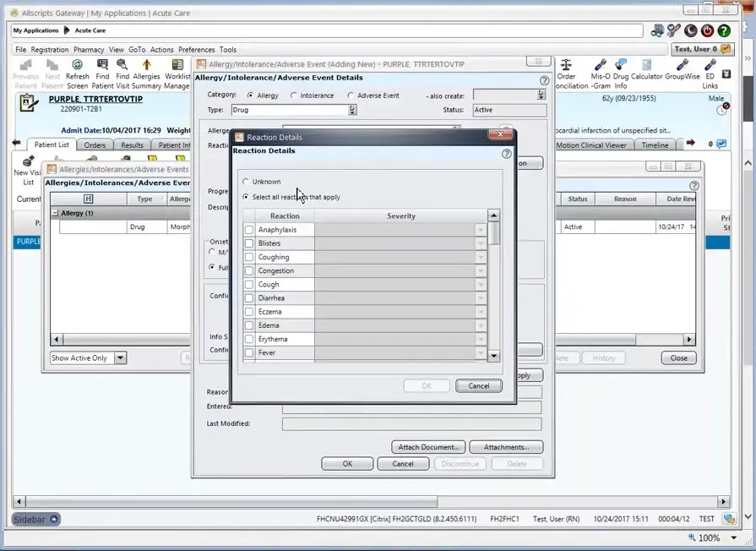Click reaction list scroll up arrow
756x551 pixels.
pyautogui.click(x=493, y=215)
